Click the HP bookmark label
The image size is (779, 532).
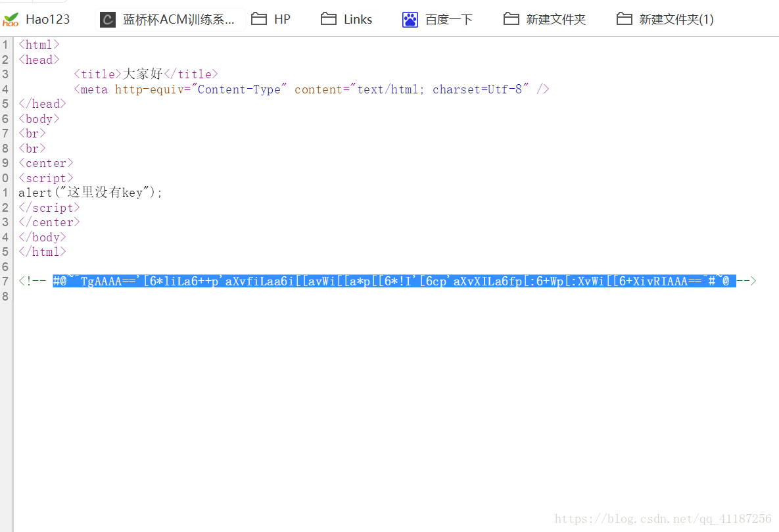point(282,19)
